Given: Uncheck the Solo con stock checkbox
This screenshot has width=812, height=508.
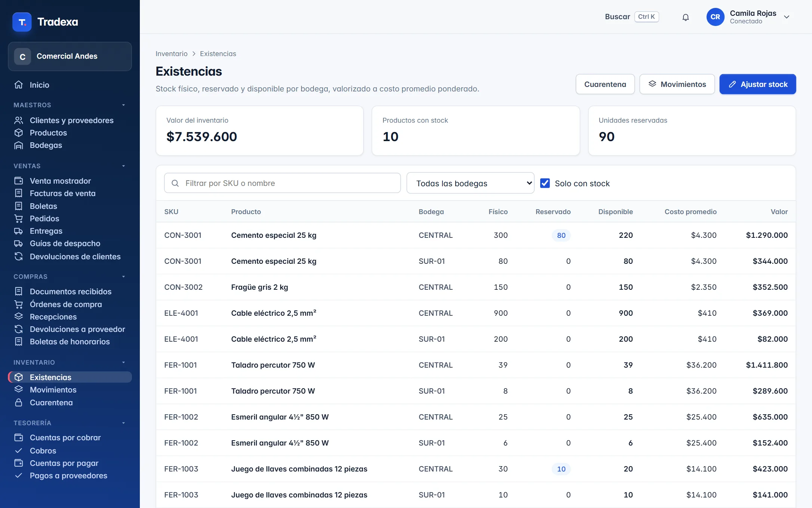Looking at the screenshot, I should [545, 183].
